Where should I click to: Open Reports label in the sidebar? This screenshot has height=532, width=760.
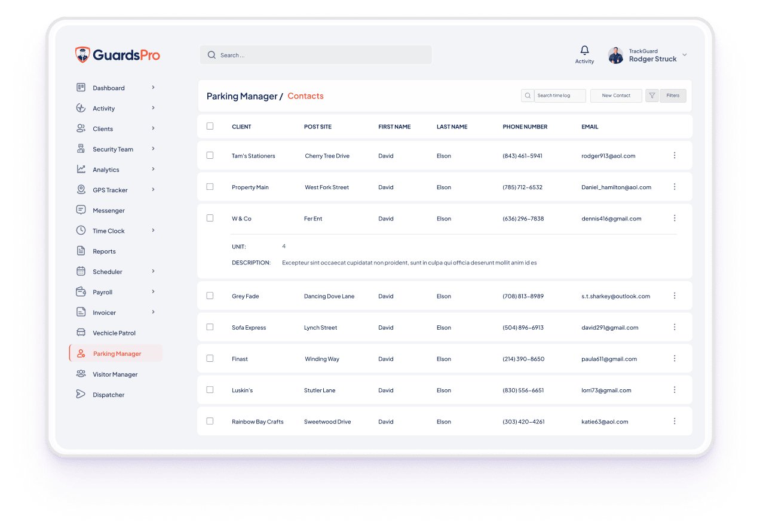(x=104, y=251)
